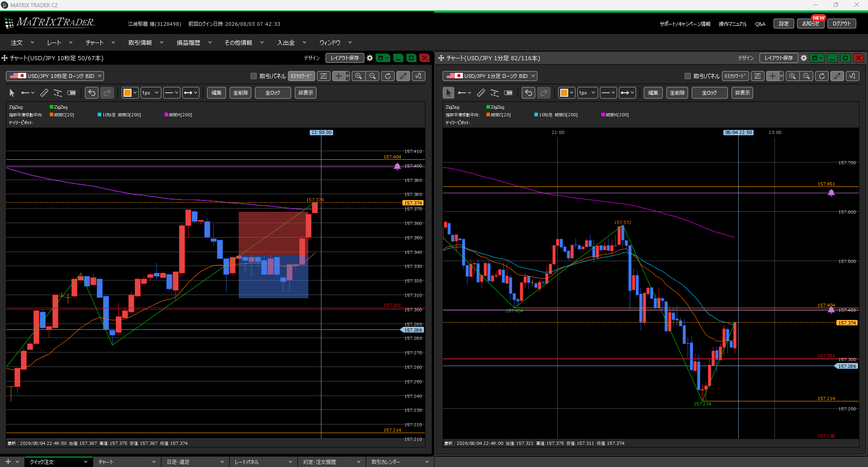Open the gear settings of the 10秒足 chart window
Viewport: 868px width, 467px height.
pyautogui.click(x=370, y=58)
